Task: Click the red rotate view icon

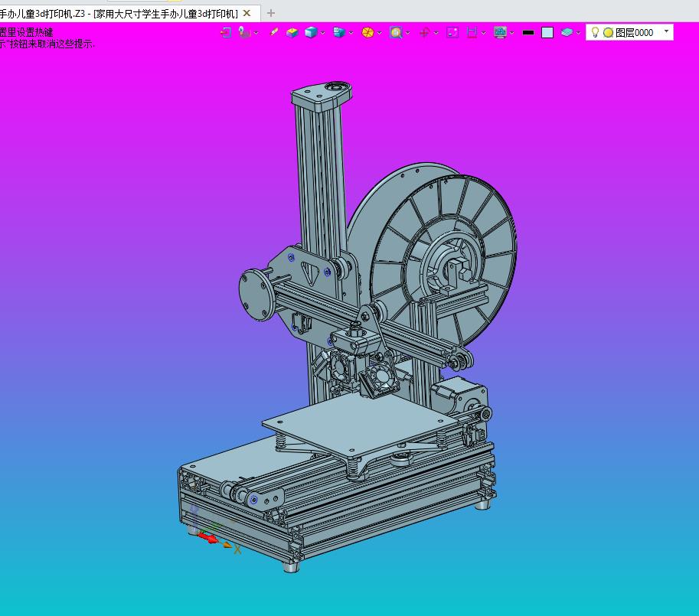Action: (424, 32)
